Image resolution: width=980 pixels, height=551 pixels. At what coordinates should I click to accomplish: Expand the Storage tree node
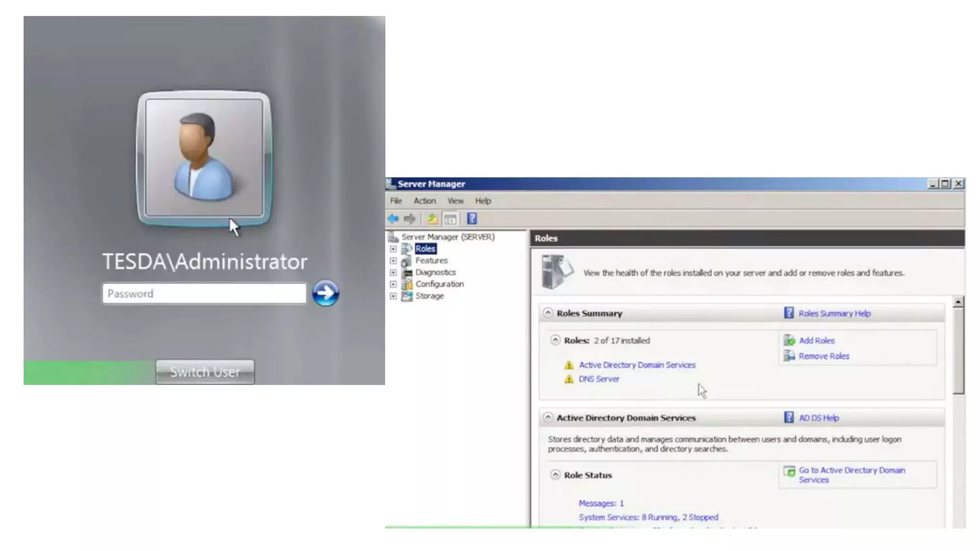(x=393, y=296)
